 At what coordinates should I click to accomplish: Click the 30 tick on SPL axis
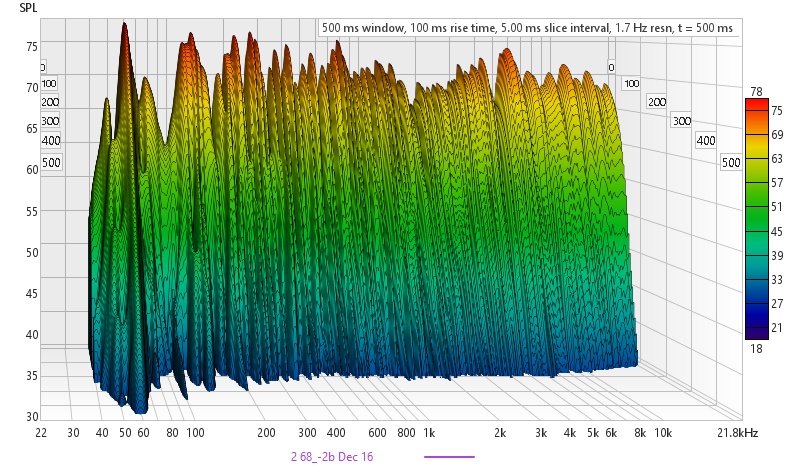coord(32,416)
